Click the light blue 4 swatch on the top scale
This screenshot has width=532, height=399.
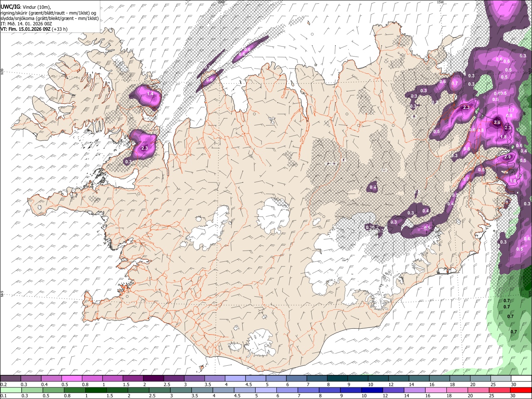tap(234, 378)
